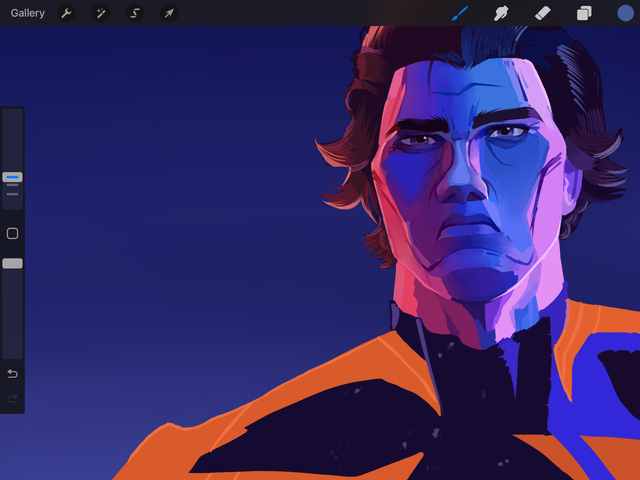The width and height of the screenshot is (640, 480).
Task: Tap the square Modify button in sidebar
Action: 12,233
